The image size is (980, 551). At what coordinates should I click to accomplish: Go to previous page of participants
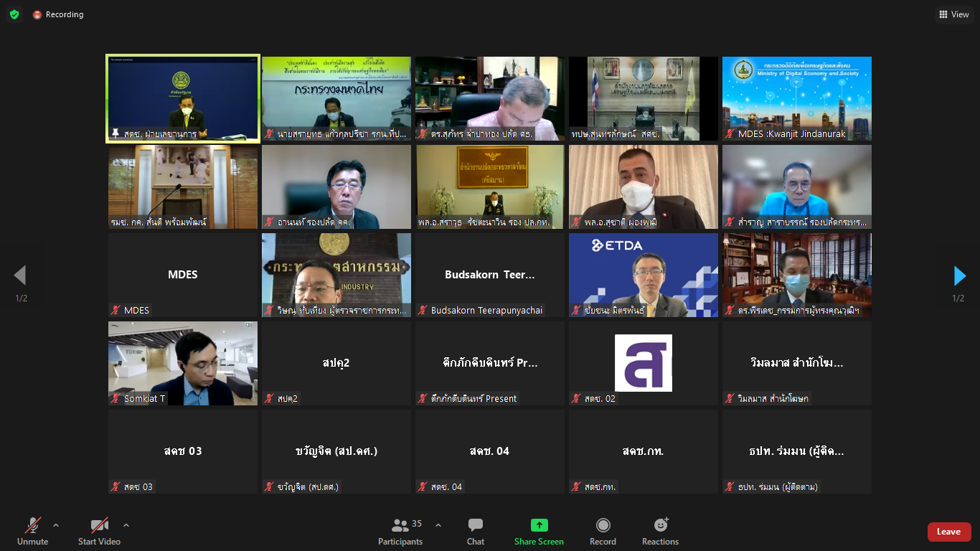click(20, 275)
